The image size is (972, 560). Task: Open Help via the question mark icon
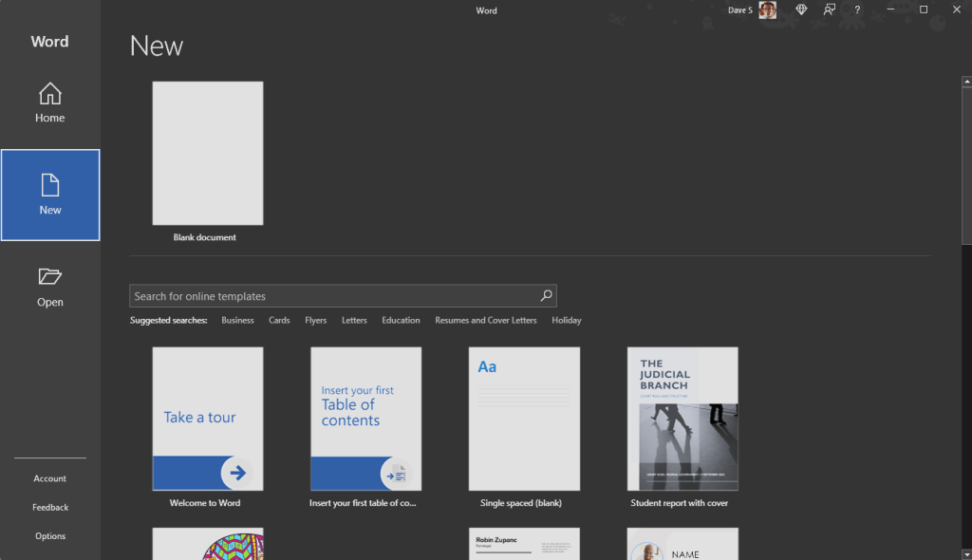coord(855,9)
